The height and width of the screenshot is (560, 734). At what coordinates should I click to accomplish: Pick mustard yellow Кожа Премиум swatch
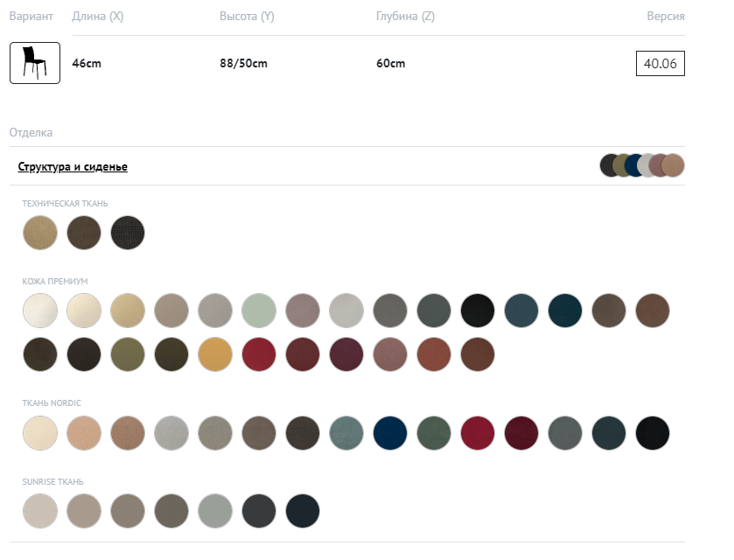coord(215,354)
